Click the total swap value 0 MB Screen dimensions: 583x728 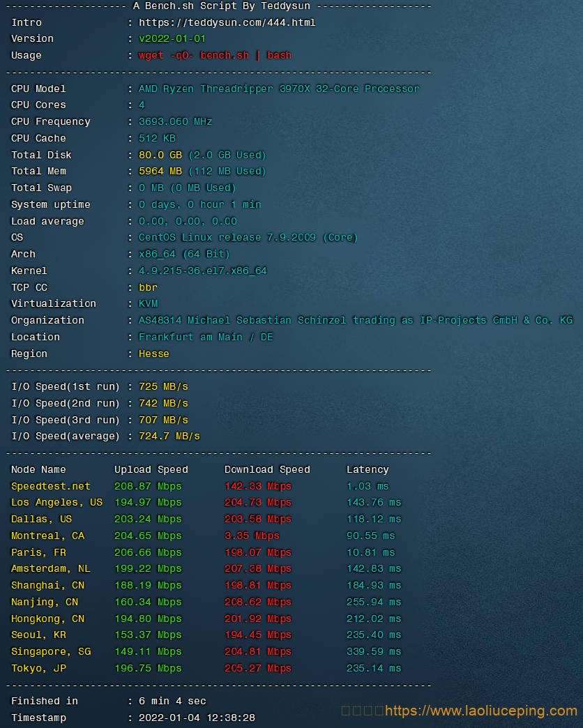tap(151, 188)
